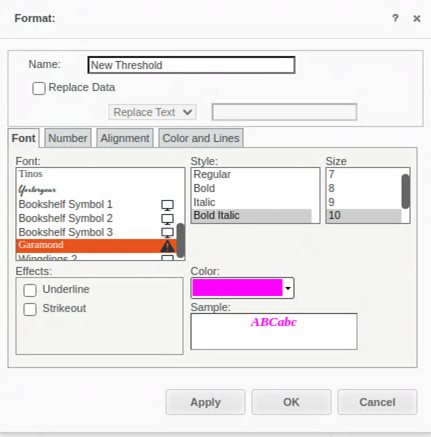Screen dimensions: 431x437
Task: Click the monitor icon beside Bookshelf Symbol 1
Action: tap(167, 205)
